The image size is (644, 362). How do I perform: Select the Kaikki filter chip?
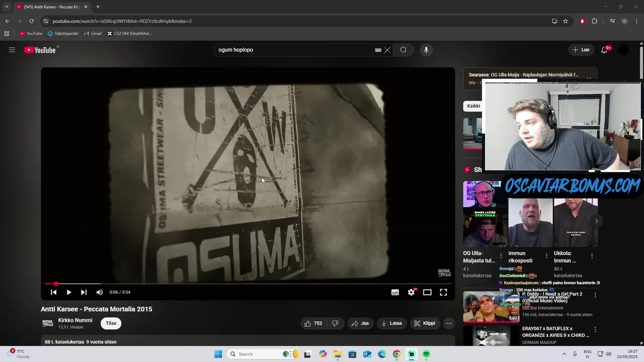click(473, 106)
